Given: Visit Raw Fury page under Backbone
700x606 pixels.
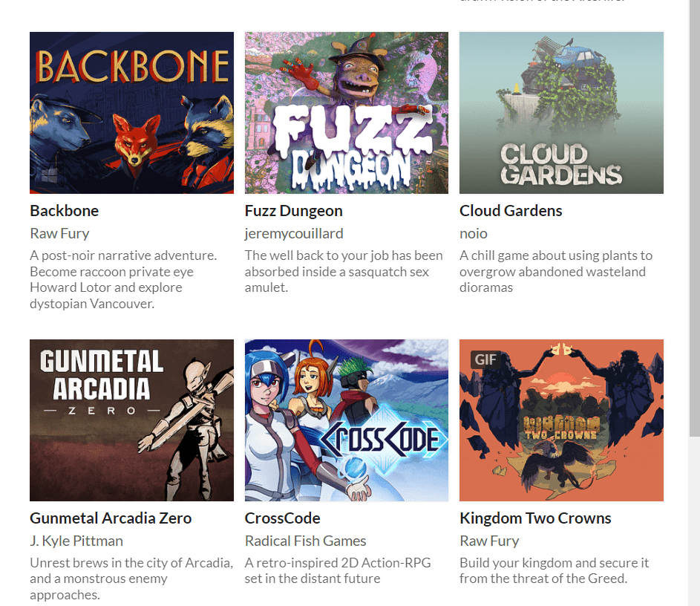Looking at the screenshot, I should (x=59, y=233).
